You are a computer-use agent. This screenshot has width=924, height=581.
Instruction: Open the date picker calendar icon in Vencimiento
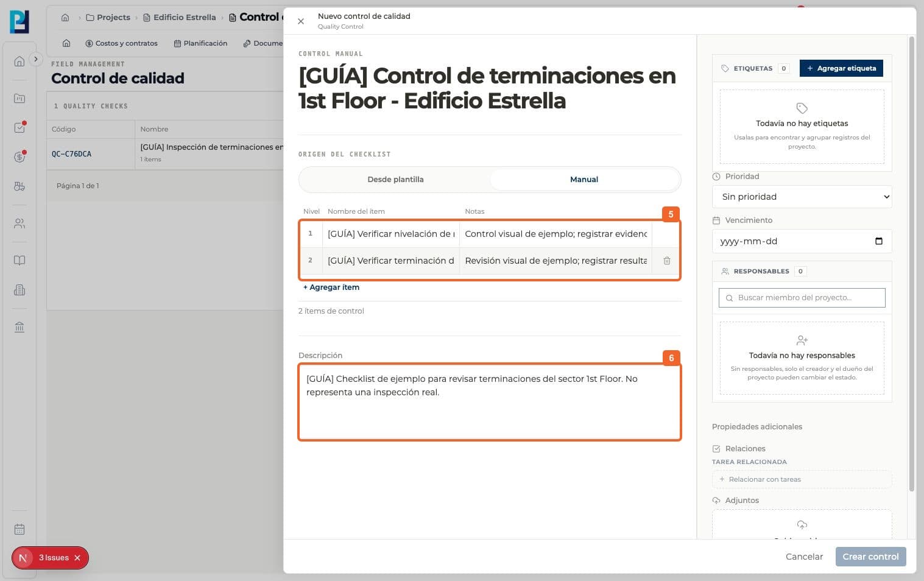(878, 241)
